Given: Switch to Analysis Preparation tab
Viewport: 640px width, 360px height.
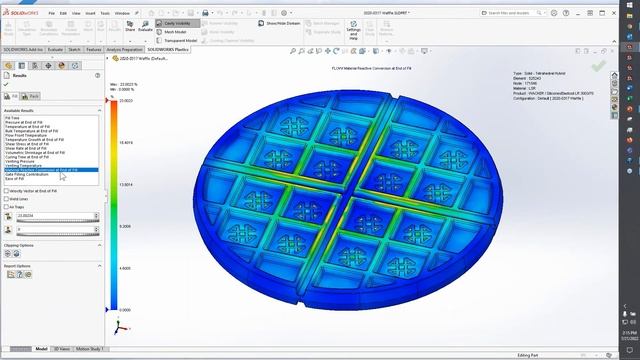Looking at the screenshot, I should coord(124,49).
